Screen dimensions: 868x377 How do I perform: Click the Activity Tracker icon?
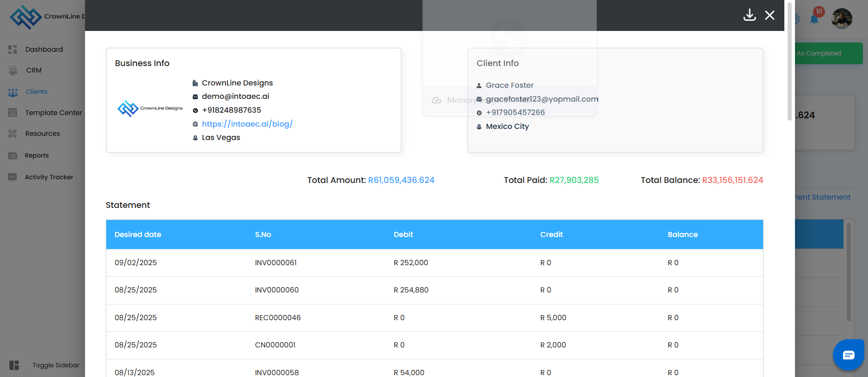click(13, 177)
